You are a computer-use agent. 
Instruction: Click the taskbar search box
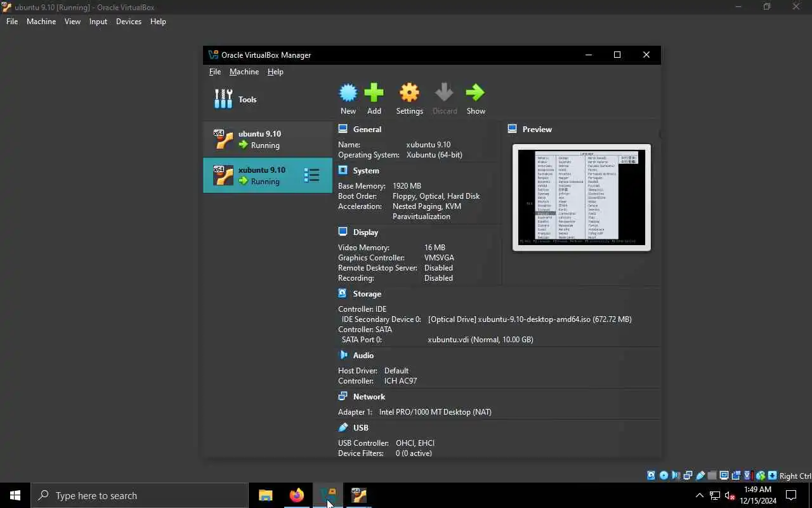(140, 495)
